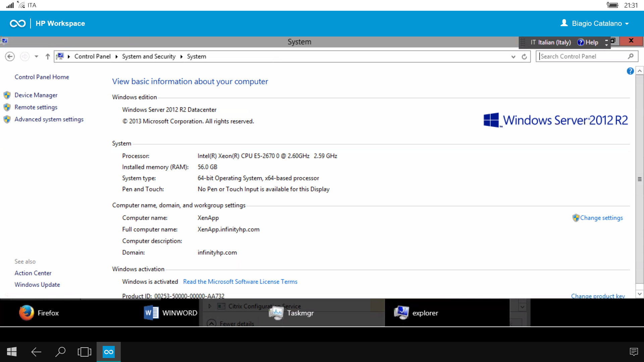Open Remote settings
644x362 pixels.
[x=36, y=107]
